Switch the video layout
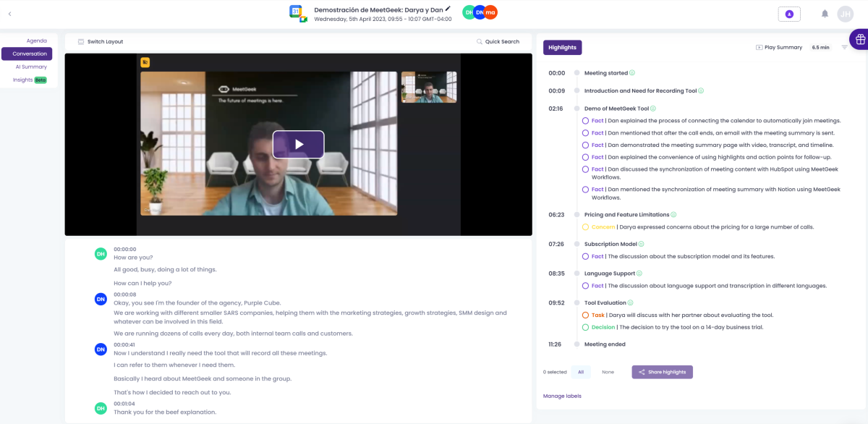The height and width of the screenshot is (424, 868). pos(101,42)
